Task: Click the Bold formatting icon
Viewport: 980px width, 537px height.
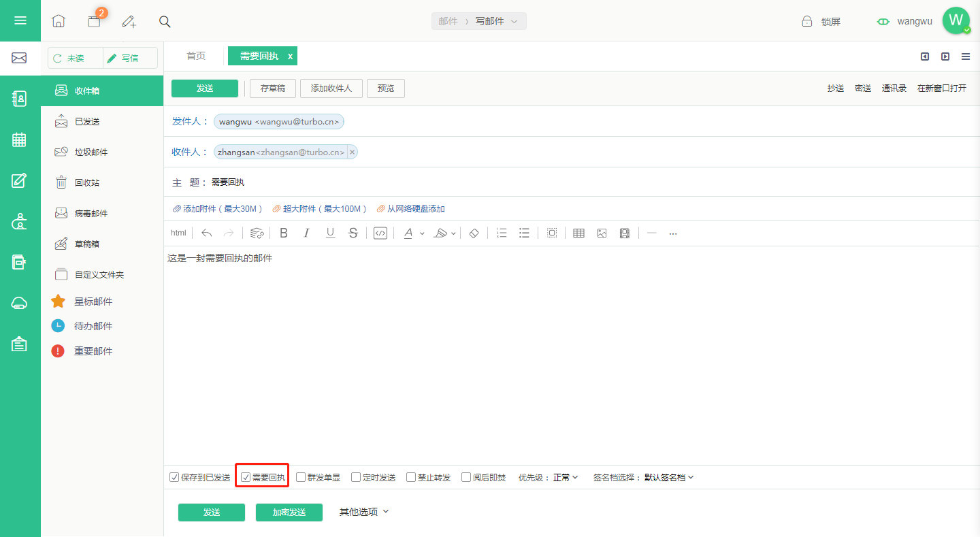Action: point(284,233)
